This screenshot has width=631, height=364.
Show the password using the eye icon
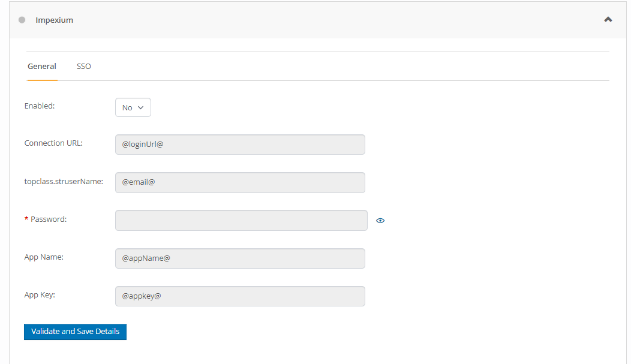click(x=380, y=221)
